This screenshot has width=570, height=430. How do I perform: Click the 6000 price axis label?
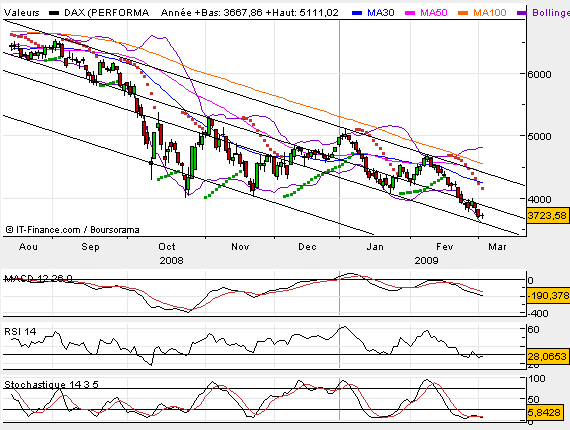(x=539, y=74)
